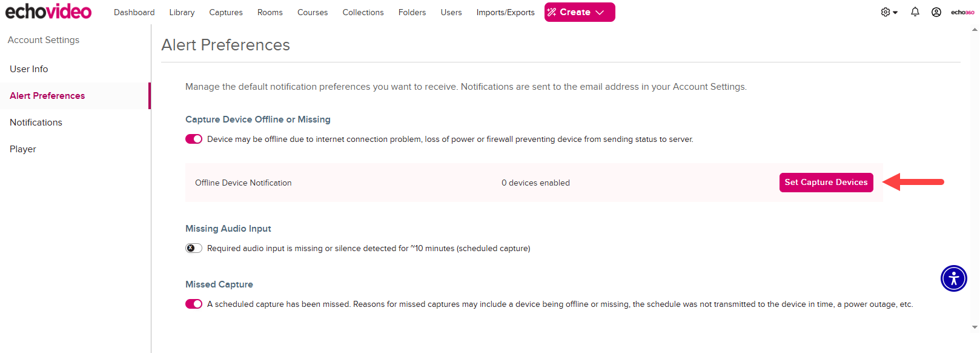This screenshot has width=980, height=353.
Task: Toggle Capture Device Offline alerts
Action: (x=194, y=139)
